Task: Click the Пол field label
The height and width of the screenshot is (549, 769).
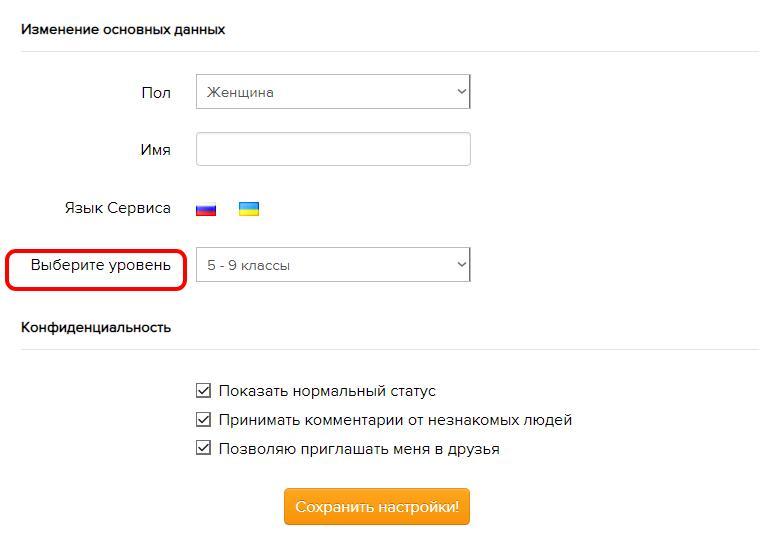Action: pos(156,92)
